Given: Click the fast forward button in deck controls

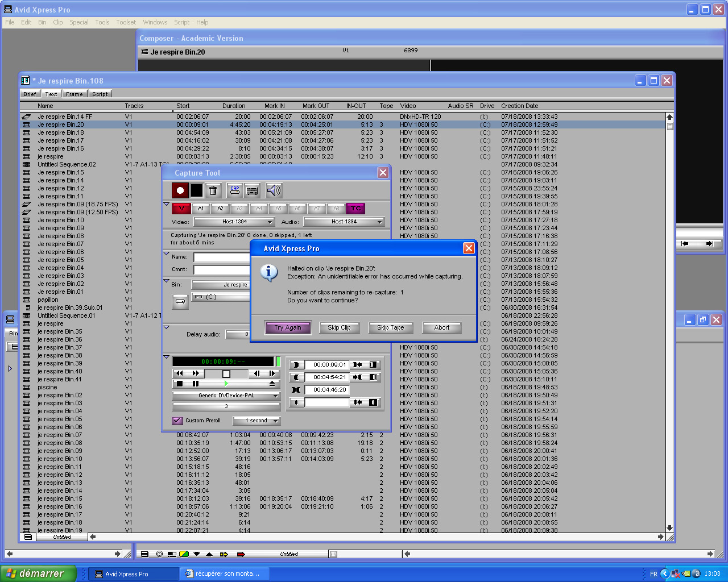Looking at the screenshot, I should pos(196,373).
